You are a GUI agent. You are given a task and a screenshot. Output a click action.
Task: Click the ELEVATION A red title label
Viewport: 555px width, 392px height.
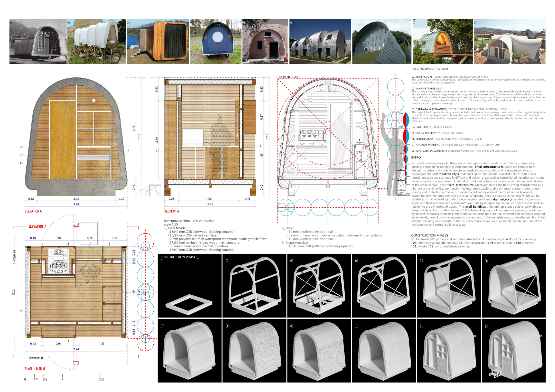33,211
